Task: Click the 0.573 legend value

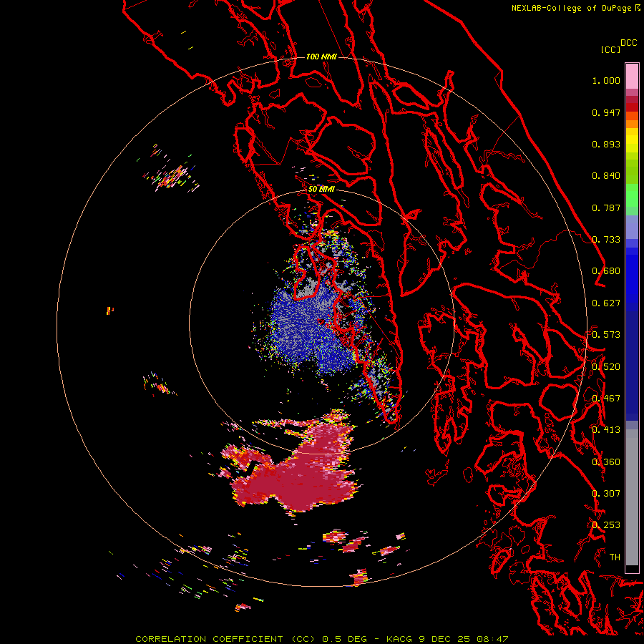Action: [606, 335]
